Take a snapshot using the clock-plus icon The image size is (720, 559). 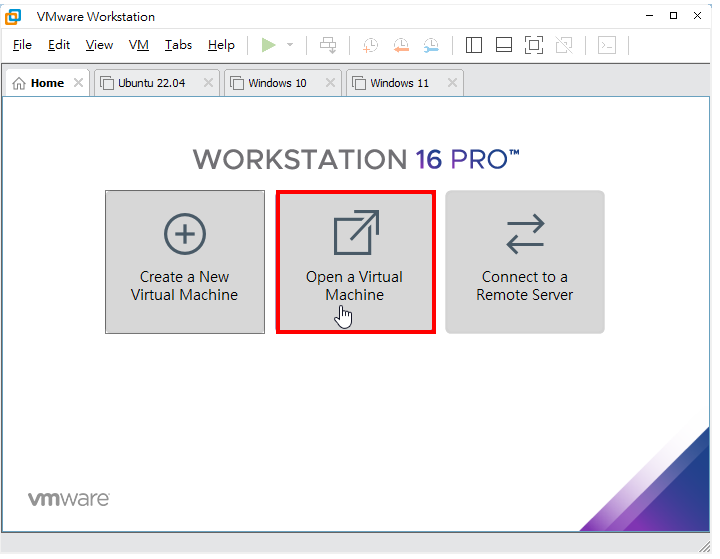pyautogui.click(x=370, y=45)
